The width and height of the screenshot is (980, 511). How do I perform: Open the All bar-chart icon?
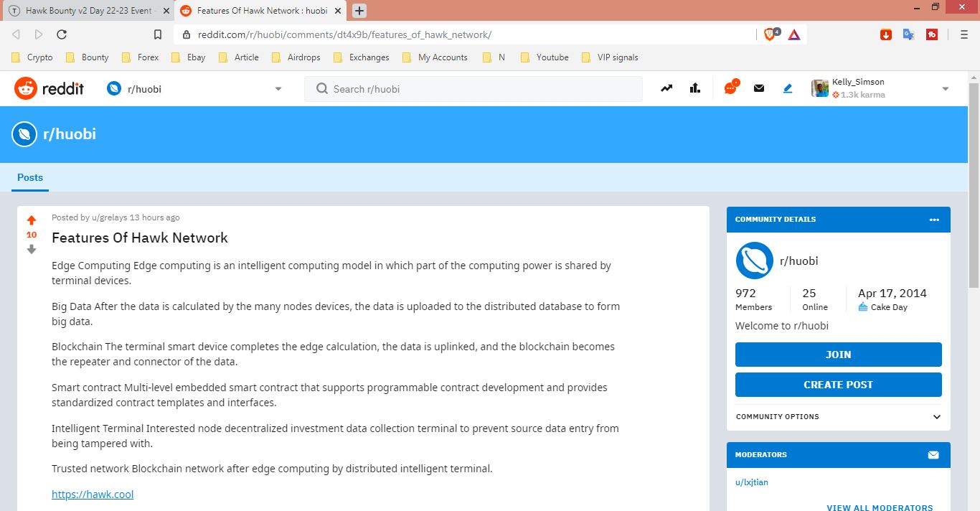tap(694, 88)
